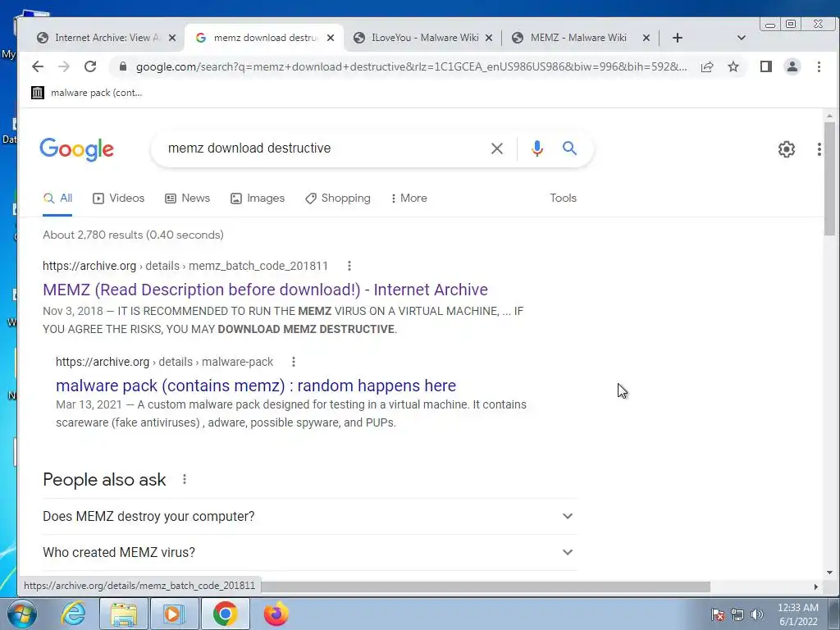
Task: Start voice search with microphone icon
Action: (x=537, y=148)
